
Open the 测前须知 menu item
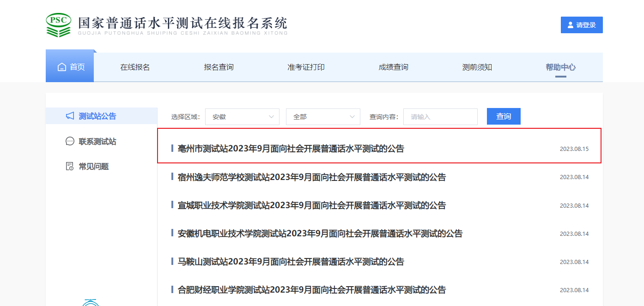click(x=477, y=67)
